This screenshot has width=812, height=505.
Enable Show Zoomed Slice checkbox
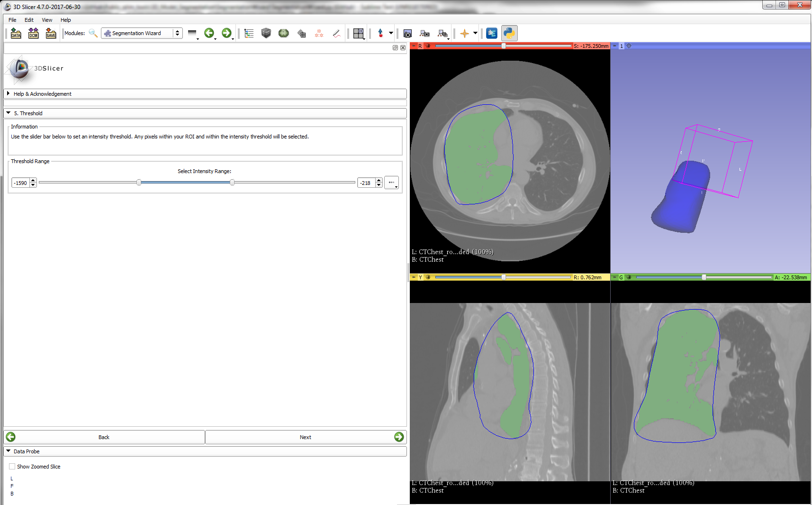click(12, 467)
